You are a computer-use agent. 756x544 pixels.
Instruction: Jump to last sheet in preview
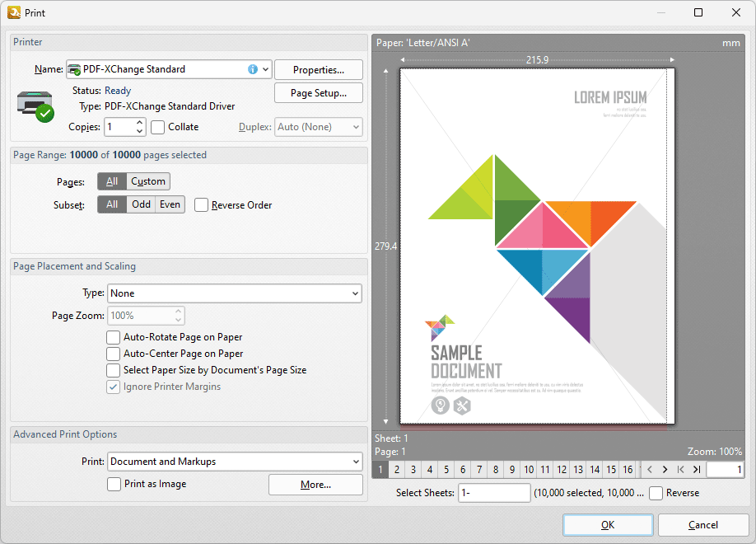tap(696, 469)
